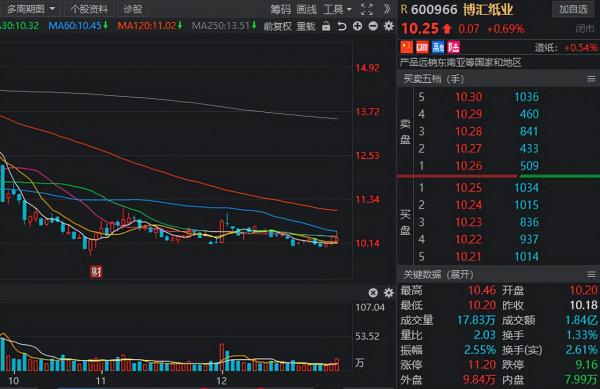Close the volume sub-chart panel

pyautogui.click(x=373, y=293)
